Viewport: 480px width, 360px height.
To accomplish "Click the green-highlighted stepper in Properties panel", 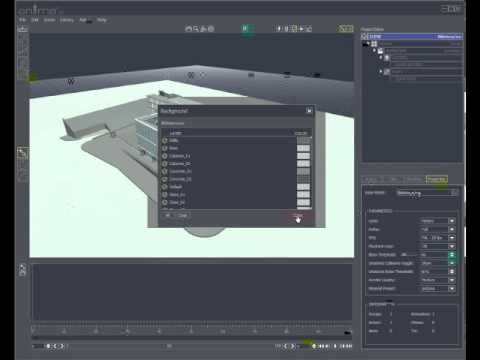I will (x=452, y=255).
